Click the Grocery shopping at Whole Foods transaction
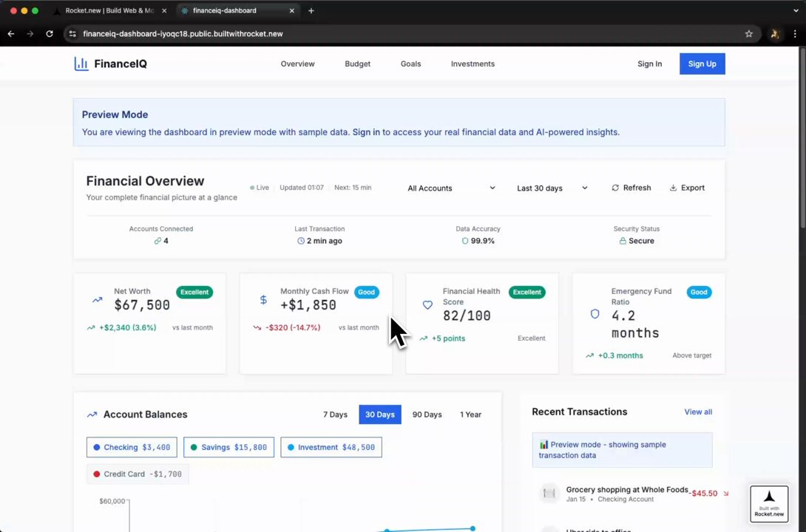Viewport: 806px width, 532px height. tap(626, 490)
